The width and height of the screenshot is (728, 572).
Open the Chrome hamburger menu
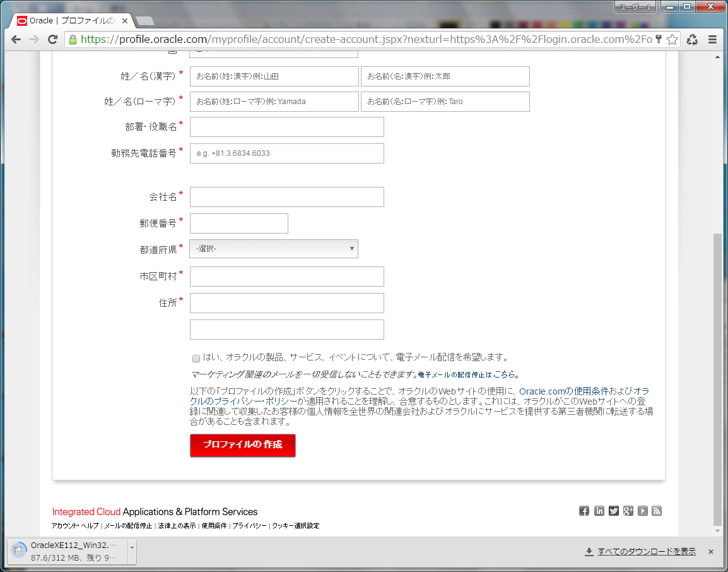point(713,40)
